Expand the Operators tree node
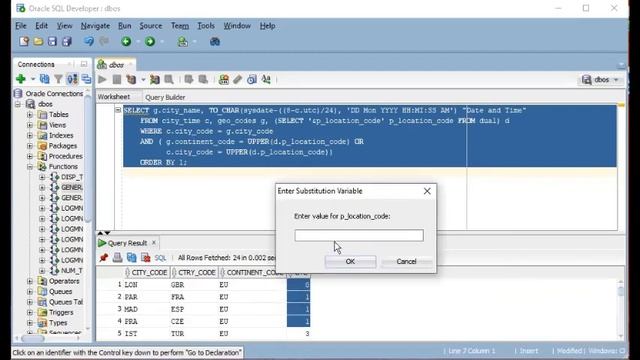Image resolution: width=640 pixels, height=360 pixels. (x=30, y=281)
